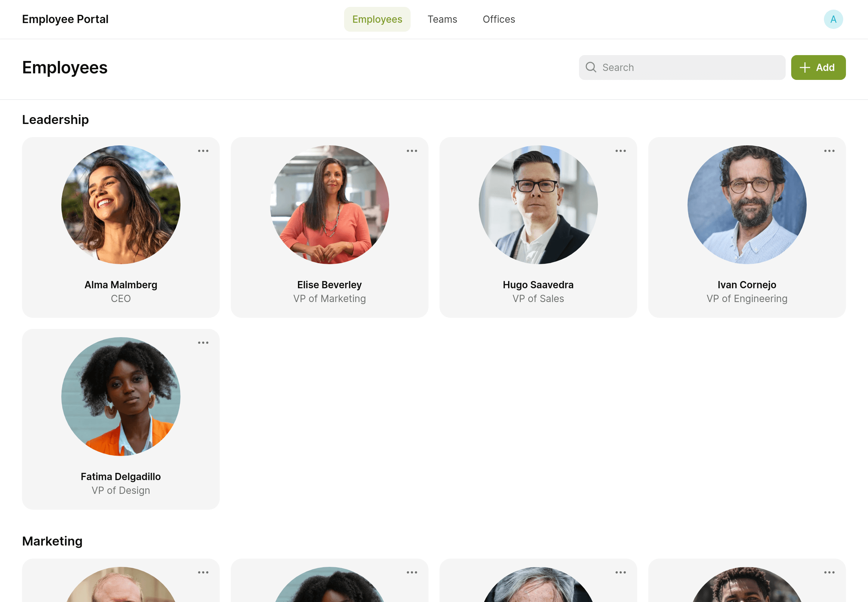This screenshot has width=868, height=602.
Task: Focus the Search input field
Action: (682, 68)
